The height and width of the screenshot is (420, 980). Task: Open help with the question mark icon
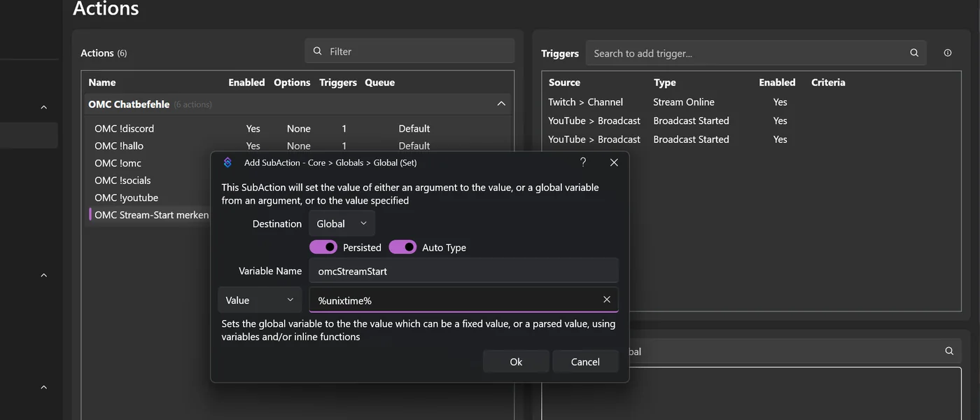[x=583, y=162]
